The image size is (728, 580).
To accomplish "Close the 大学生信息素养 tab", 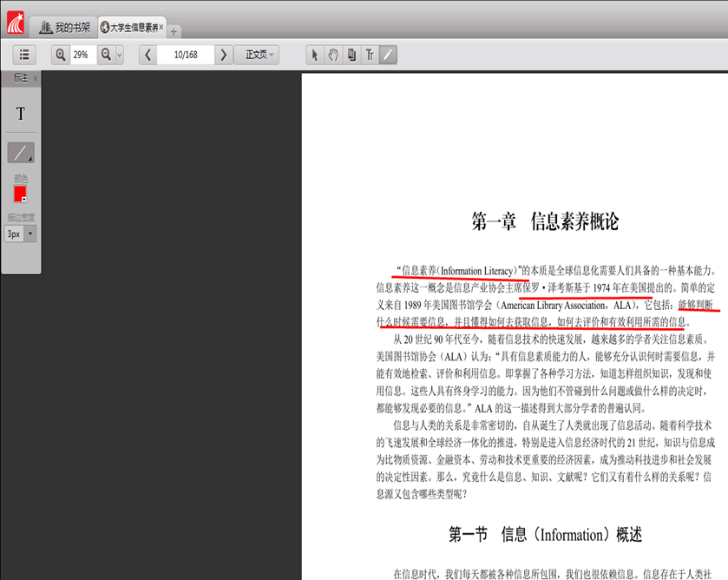I will point(161,27).
